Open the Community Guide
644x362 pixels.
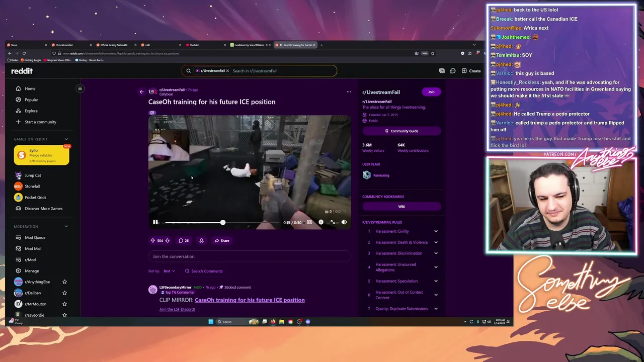(401, 131)
